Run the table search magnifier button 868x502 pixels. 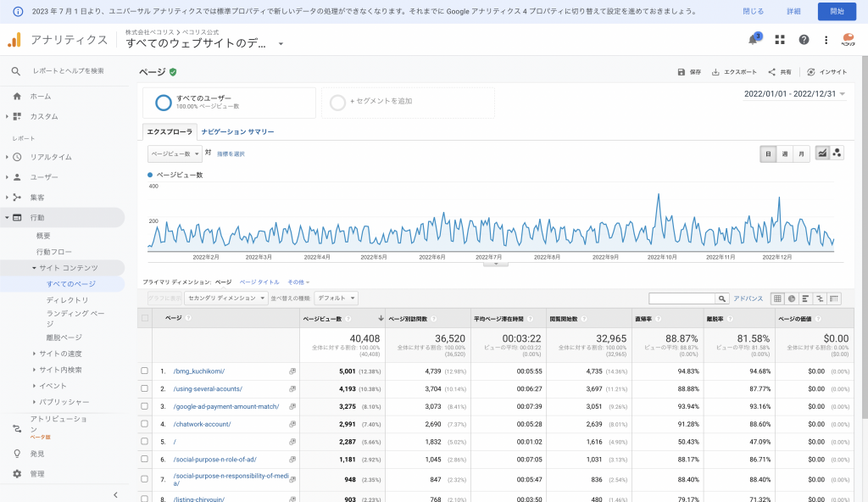tap(722, 298)
